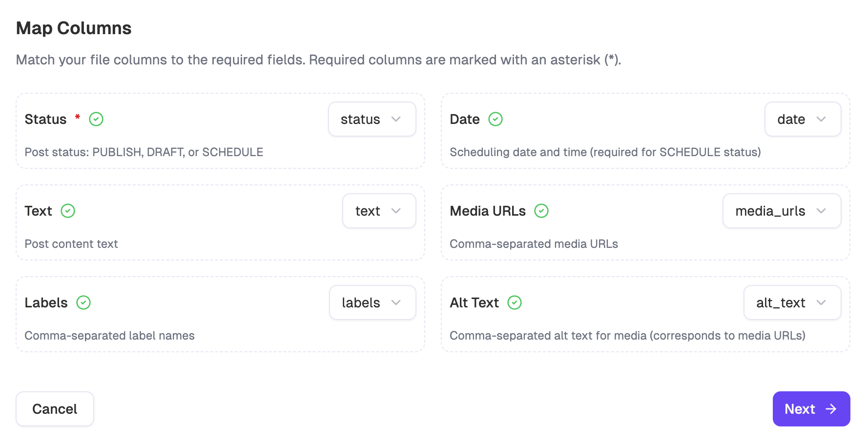Click the green checkmark beside Text
The height and width of the screenshot is (444, 868).
(x=68, y=211)
